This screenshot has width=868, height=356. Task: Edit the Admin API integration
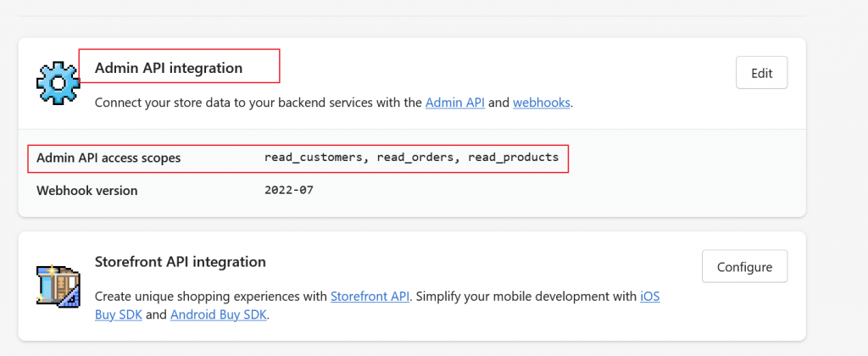[762, 73]
